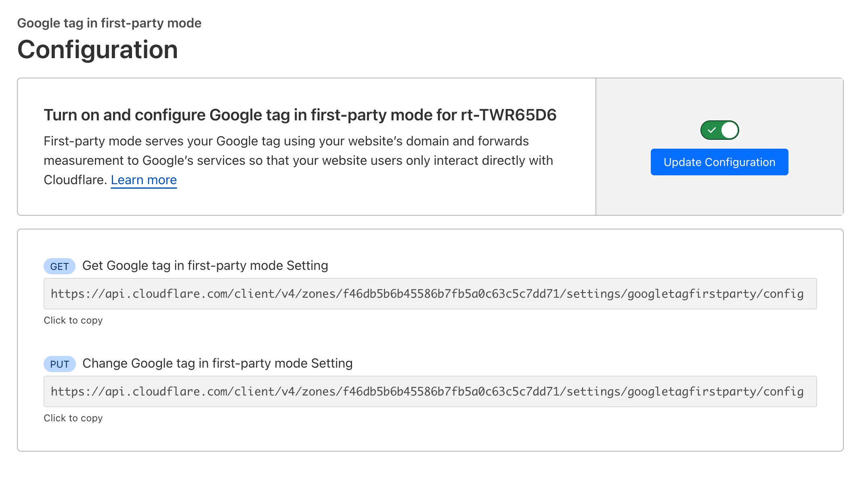Viewport: 868px width, 488px height.
Task: Select the rt-TWR65D6 configuration heading
Action: click(x=300, y=115)
